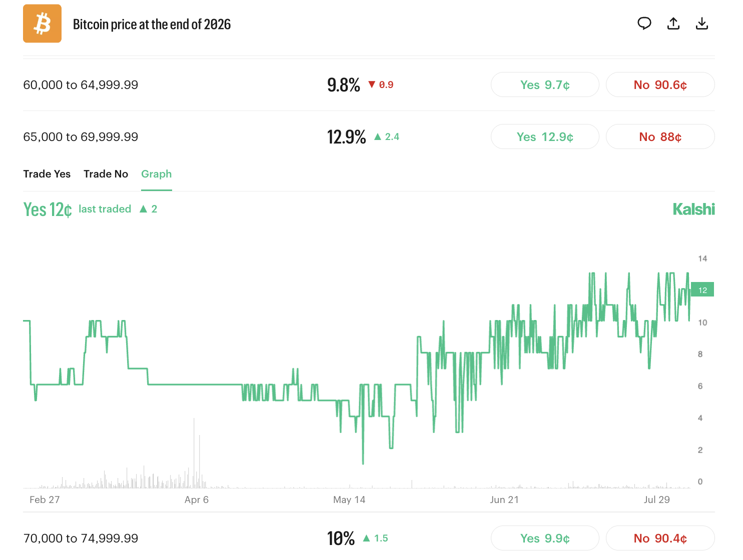The height and width of the screenshot is (560, 743).
Task: Click the Bitcoin price at end of 2026 title
Action: (152, 24)
